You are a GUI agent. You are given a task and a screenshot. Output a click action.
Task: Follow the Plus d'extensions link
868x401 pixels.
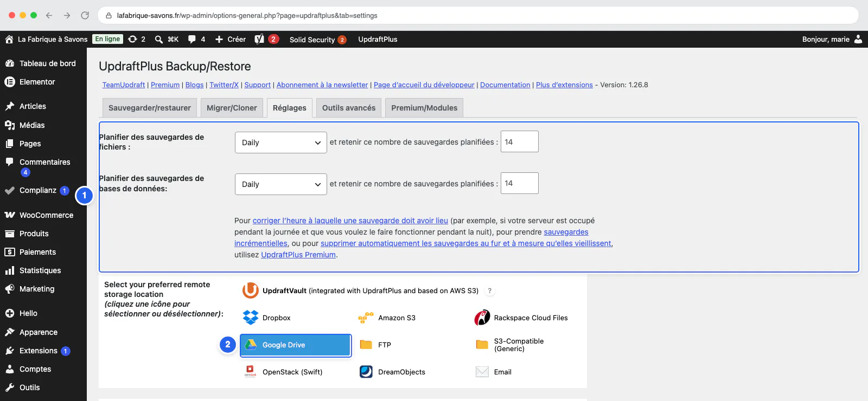(x=564, y=85)
